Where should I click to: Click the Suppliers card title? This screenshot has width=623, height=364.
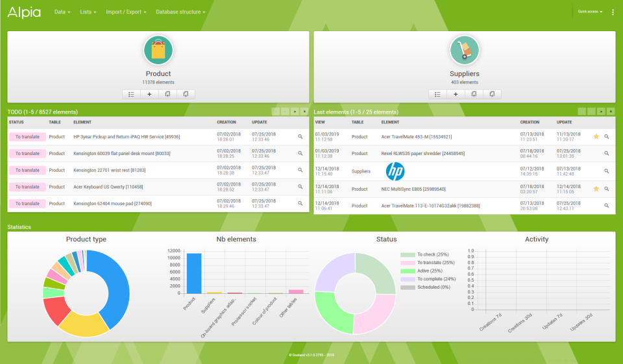(465, 73)
